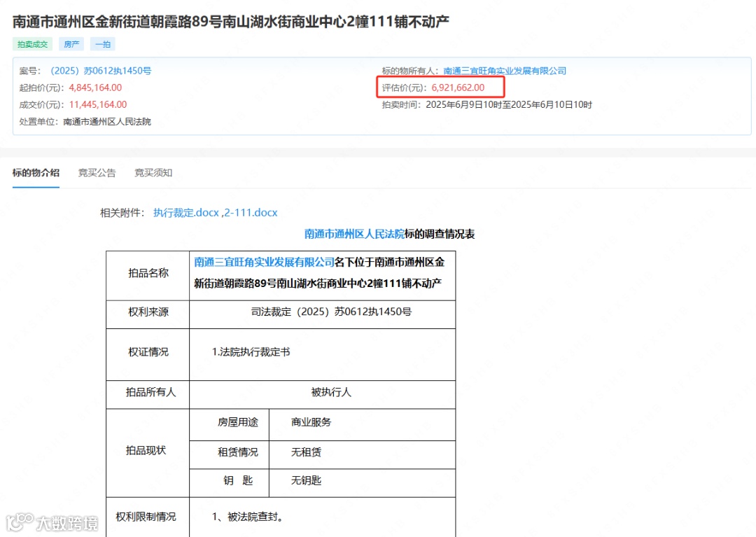The image size is (756, 537).
Task: Open owner link 南通三宜旺角实业发展有限公司 in header
Action: tap(505, 71)
